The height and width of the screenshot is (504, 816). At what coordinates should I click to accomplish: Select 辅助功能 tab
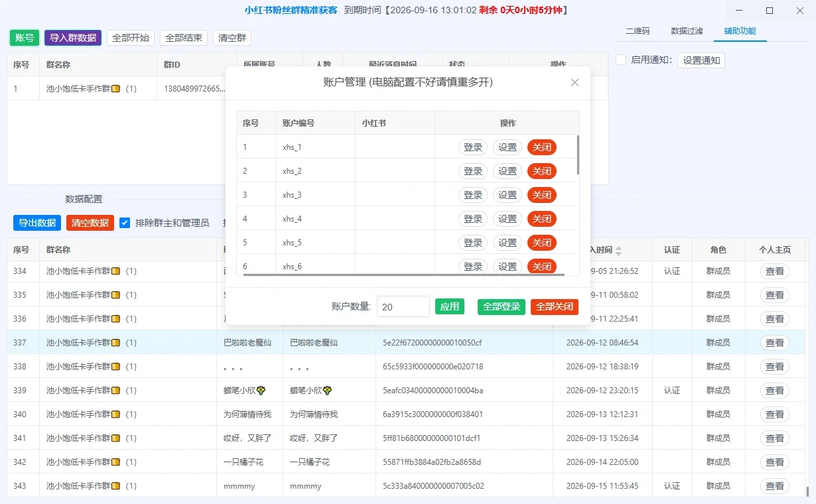[740, 31]
